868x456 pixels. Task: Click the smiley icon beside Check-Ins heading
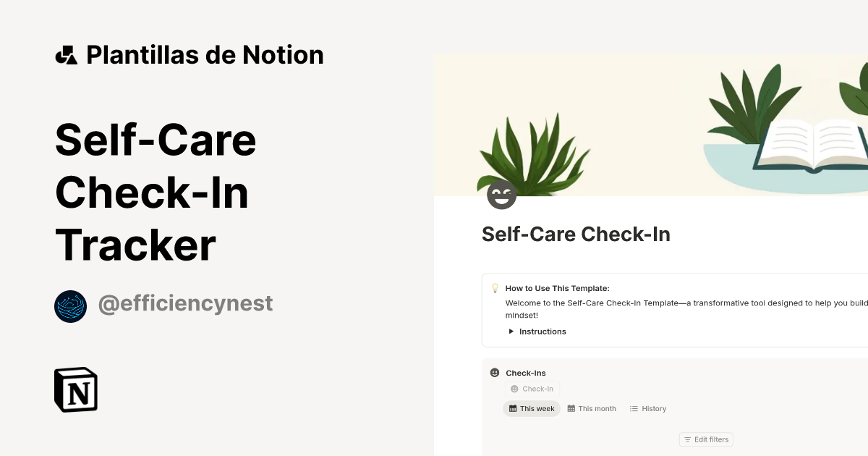[494, 372]
